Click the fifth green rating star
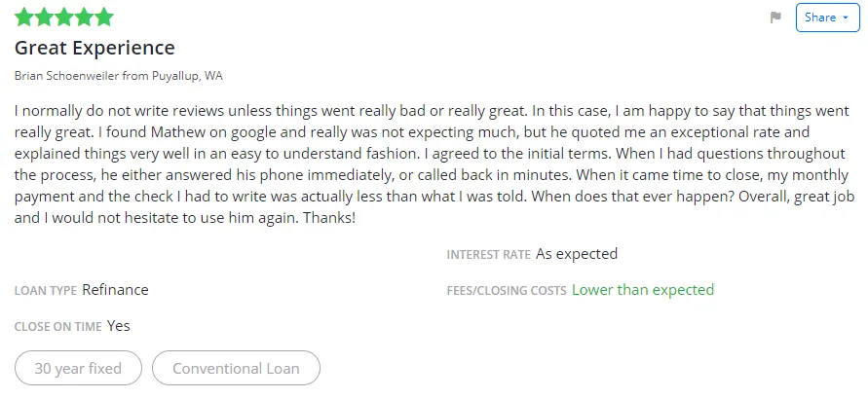Screen dimensions: 868x399 point(103,18)
